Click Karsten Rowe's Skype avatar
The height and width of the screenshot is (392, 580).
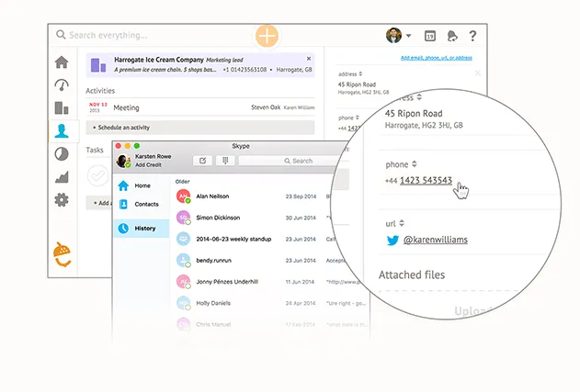tap(123, 161)
